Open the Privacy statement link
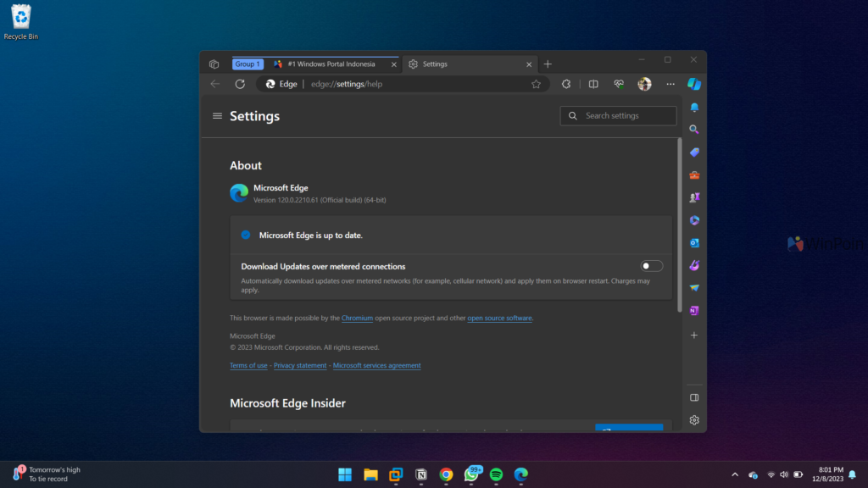868x488 pixels. [x=300, y=366]
